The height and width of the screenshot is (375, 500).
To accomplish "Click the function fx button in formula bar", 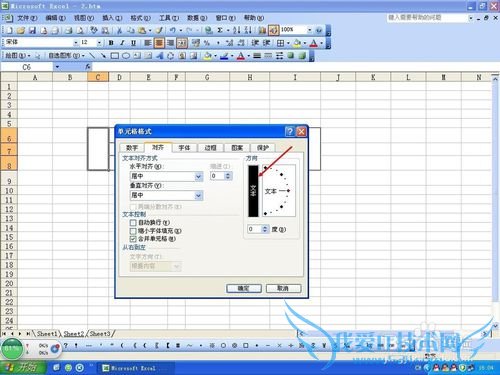I will coord(88,67).
